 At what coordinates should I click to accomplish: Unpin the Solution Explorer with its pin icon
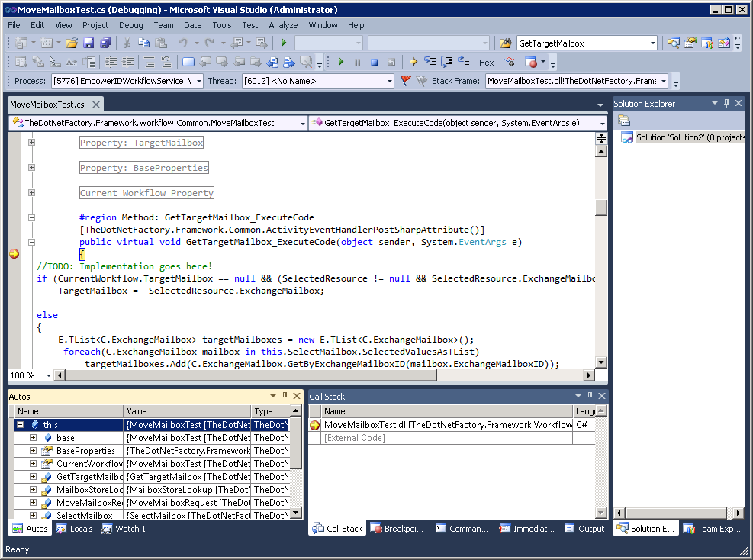point(726,103)
